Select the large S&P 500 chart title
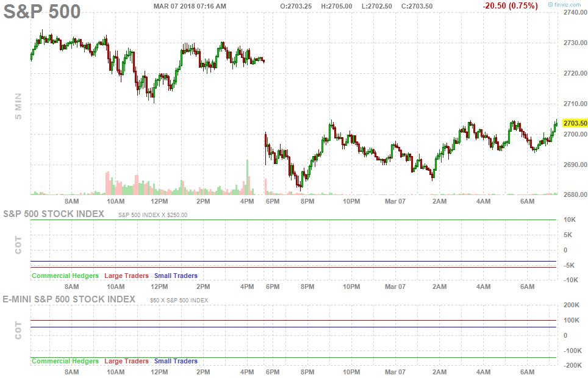Image resolution: width=588 pixels, height=378 pixels. (x=42, y=11)
